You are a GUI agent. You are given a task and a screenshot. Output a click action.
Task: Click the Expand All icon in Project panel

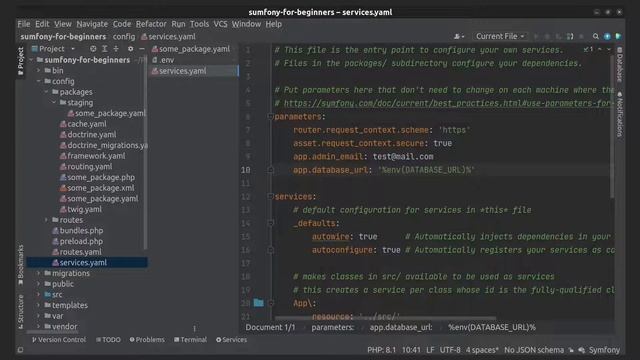pyautogui.click(x=104, y=49)
